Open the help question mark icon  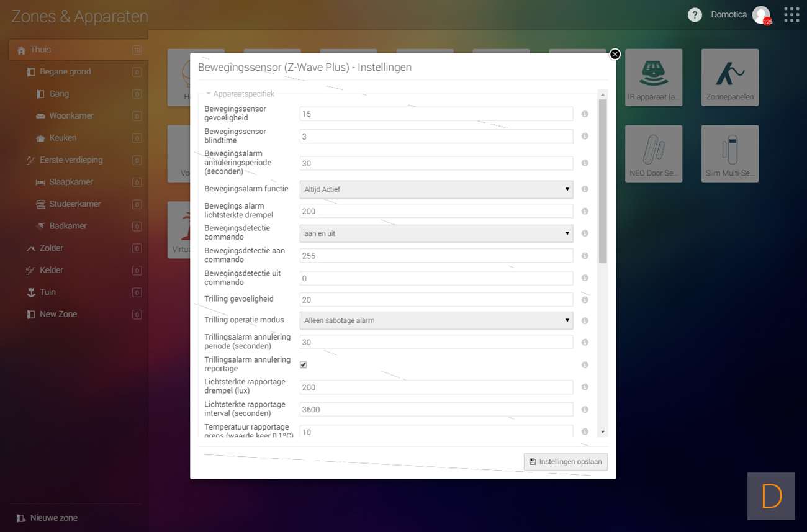click(695, 15)
